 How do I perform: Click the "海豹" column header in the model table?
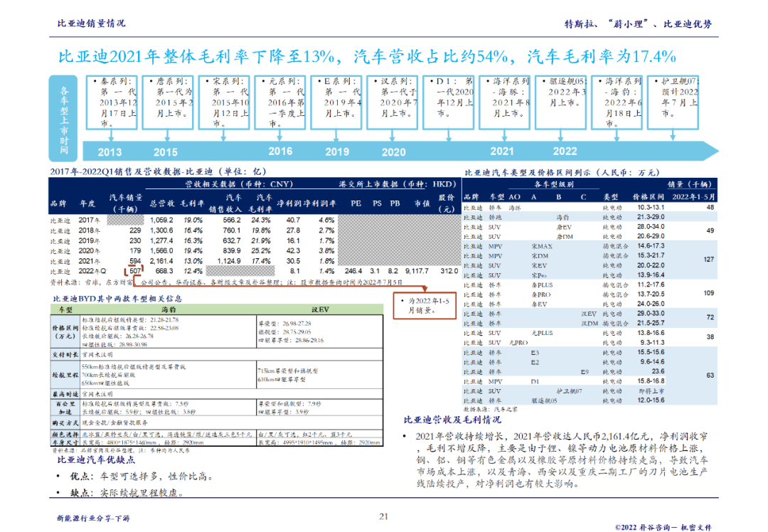click(x=169, y=309)
